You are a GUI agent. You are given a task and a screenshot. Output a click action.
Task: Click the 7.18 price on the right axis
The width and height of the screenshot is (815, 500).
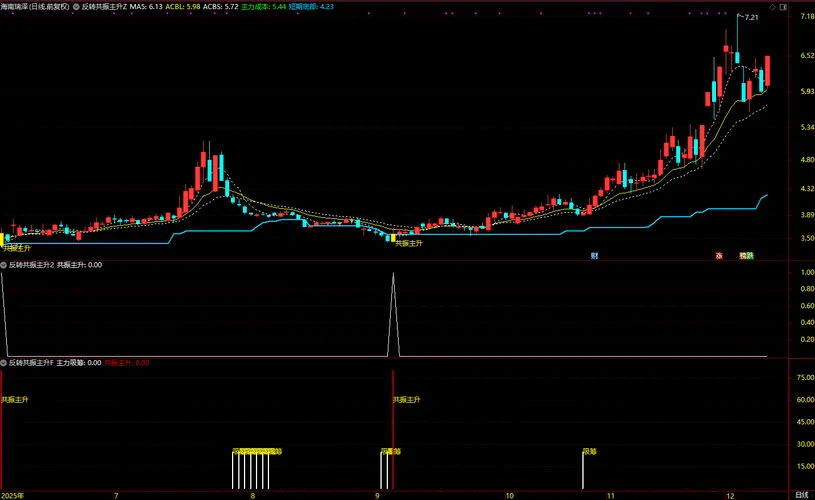[807, 16]
